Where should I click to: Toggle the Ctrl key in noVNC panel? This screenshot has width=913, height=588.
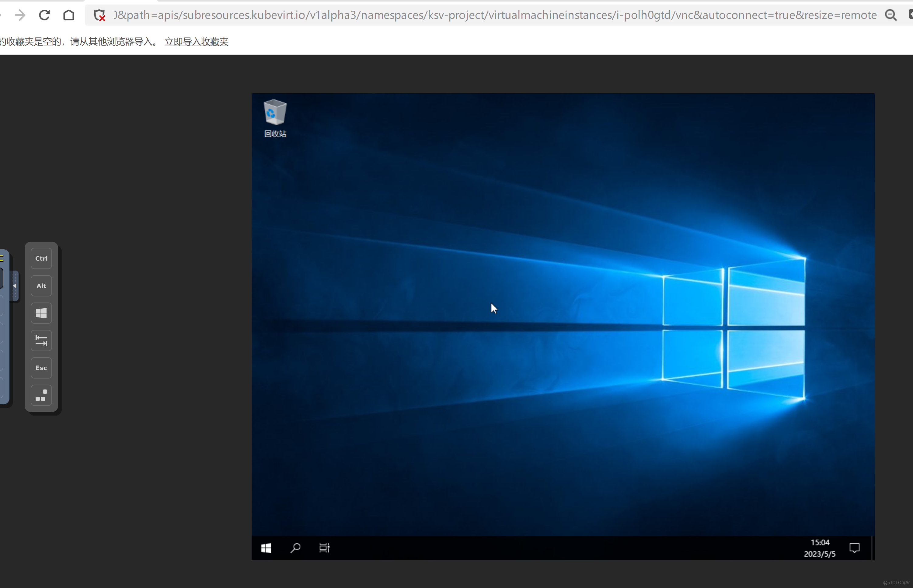coord(41,258)
